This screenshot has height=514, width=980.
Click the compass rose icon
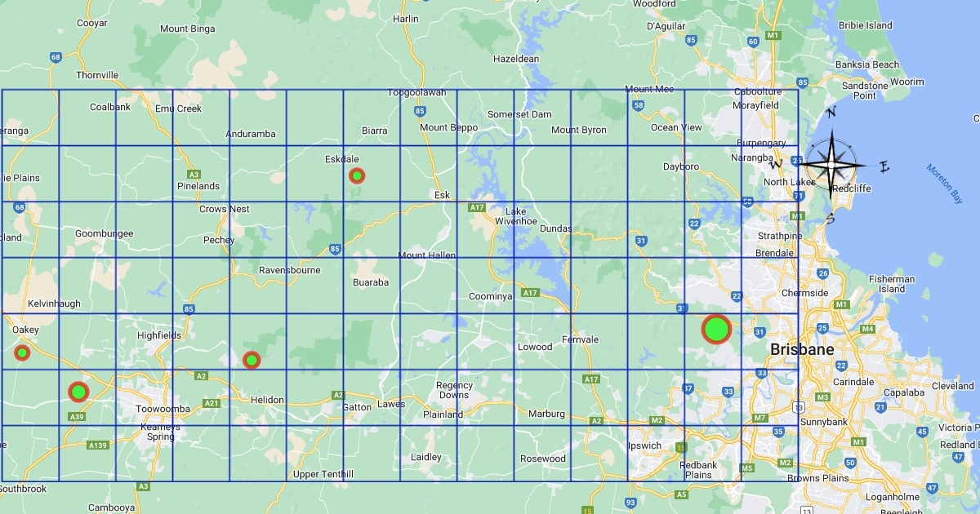point(831,165)
